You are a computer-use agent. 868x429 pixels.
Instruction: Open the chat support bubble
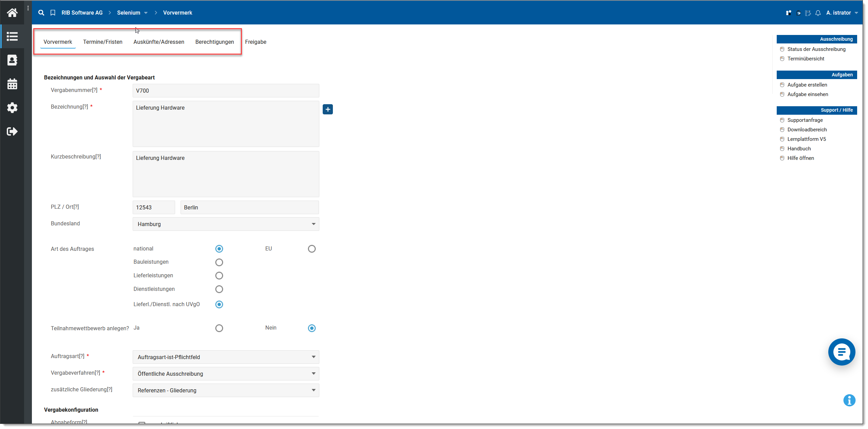point(842,352)
